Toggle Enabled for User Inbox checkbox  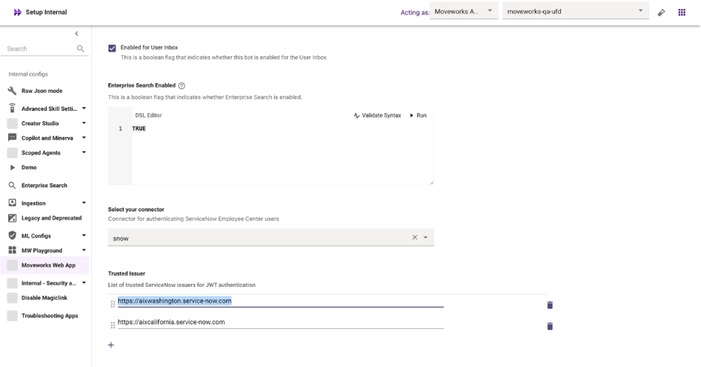point(112,48)
